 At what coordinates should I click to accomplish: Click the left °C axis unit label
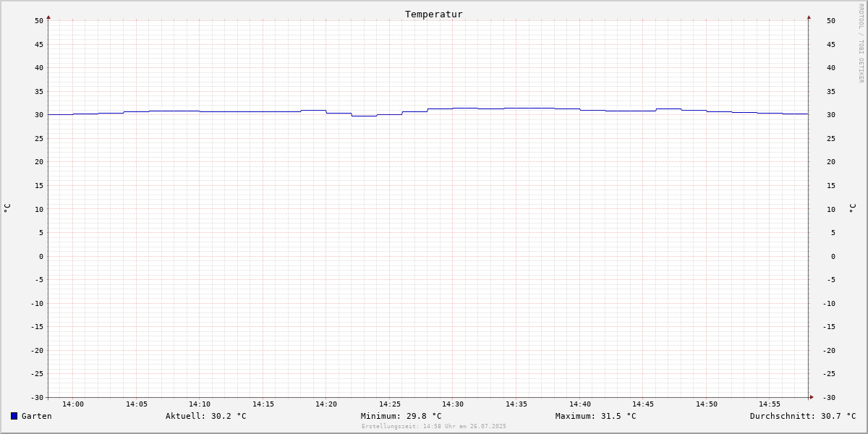[x=7, y=208]
